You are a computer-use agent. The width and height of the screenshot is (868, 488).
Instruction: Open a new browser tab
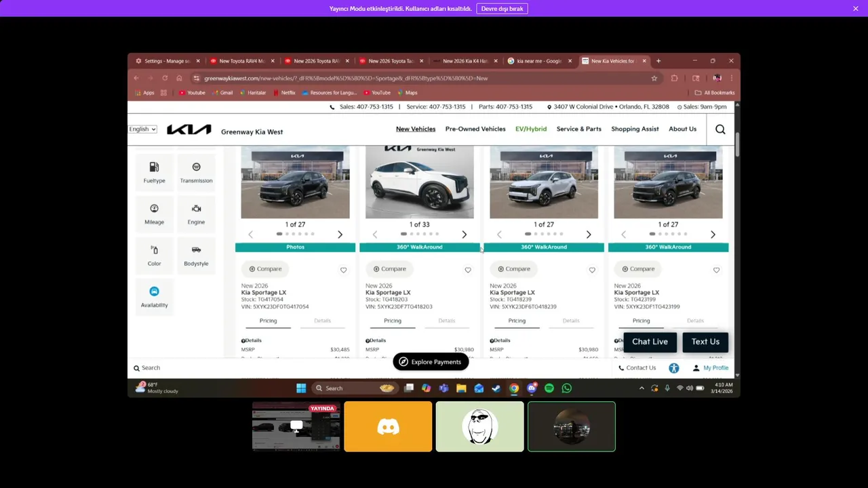pos(658,61)
